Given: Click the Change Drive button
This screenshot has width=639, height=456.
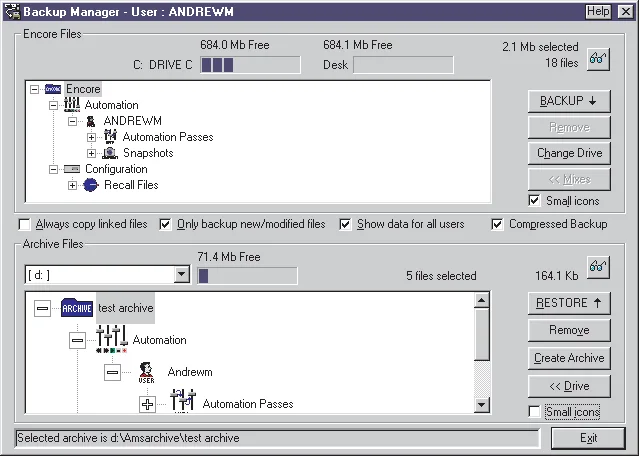Looking at the screenshot, I should 569,153.
